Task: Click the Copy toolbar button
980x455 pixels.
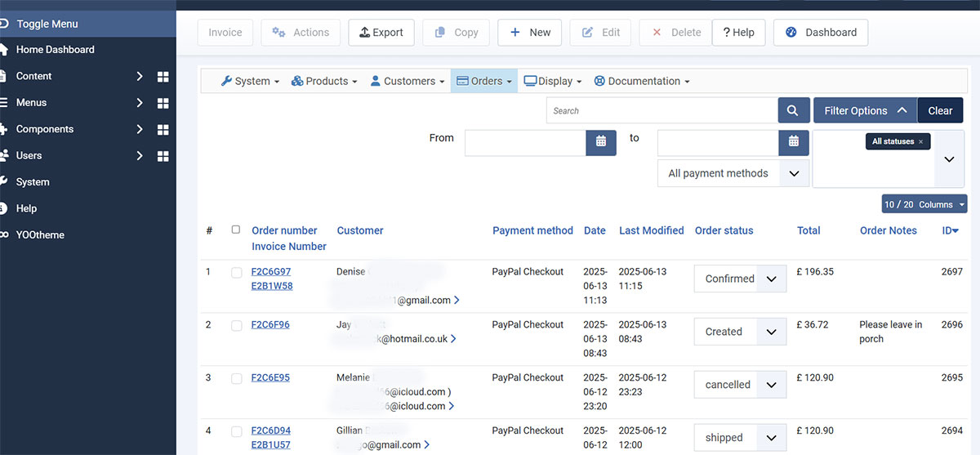Action: (x=457, y=33)
